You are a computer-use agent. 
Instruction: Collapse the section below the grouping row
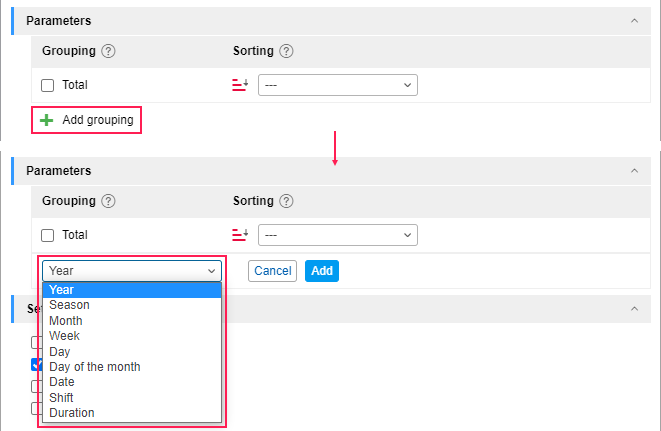pyautogui.click(x=634, y=309)
